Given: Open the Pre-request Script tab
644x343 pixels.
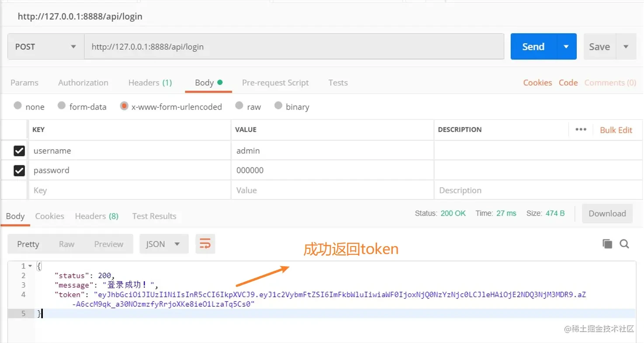Looking at the screenshot, I should pos(275,82).
